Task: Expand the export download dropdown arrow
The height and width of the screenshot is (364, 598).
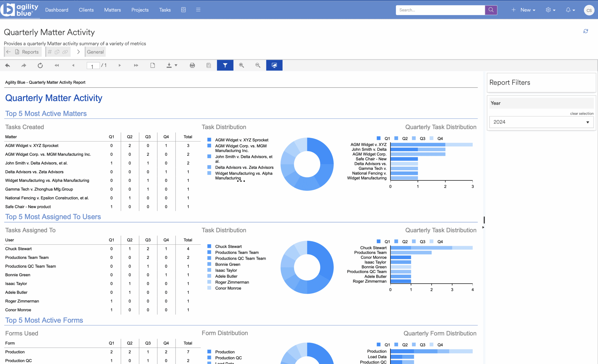Action: coord(176,65)
